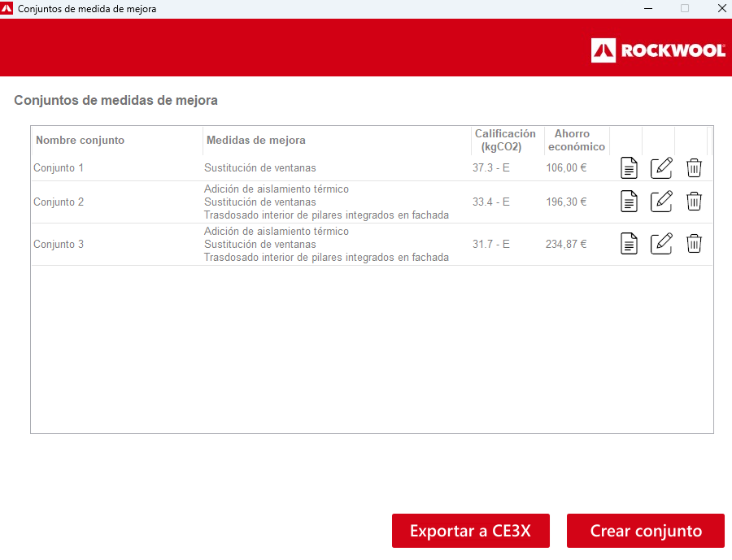Click the Nombre conjunto column header

point(81,141)
